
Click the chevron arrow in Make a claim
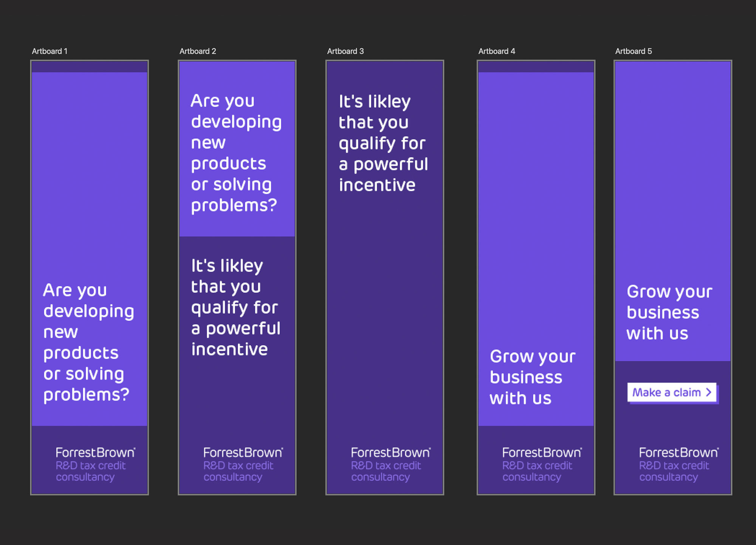709,392
